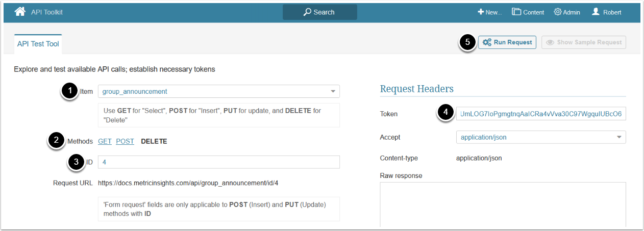This screenshot has height=231, width=644.
Task: Choose the POST method link
Action: tap(125, 141)
